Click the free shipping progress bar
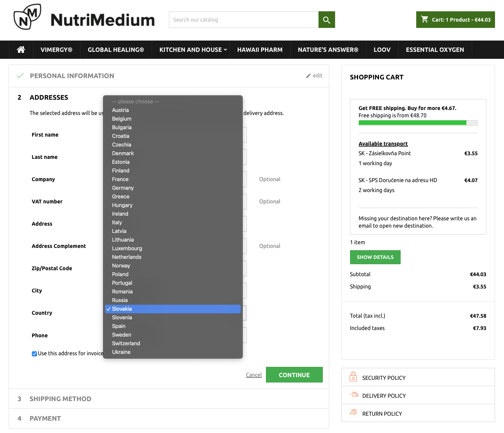Viewport: 504px width, 433px height. pyautogui.click(x=418, y=123)
